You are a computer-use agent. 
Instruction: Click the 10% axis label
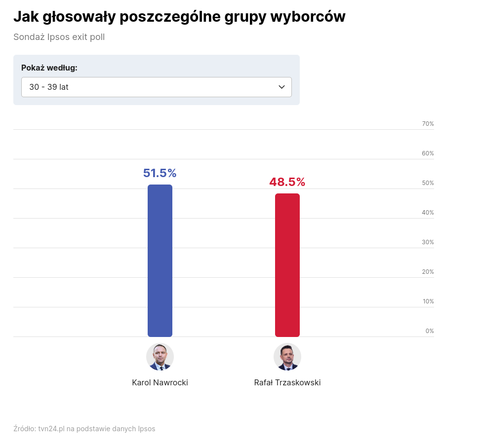pos(428,301)
